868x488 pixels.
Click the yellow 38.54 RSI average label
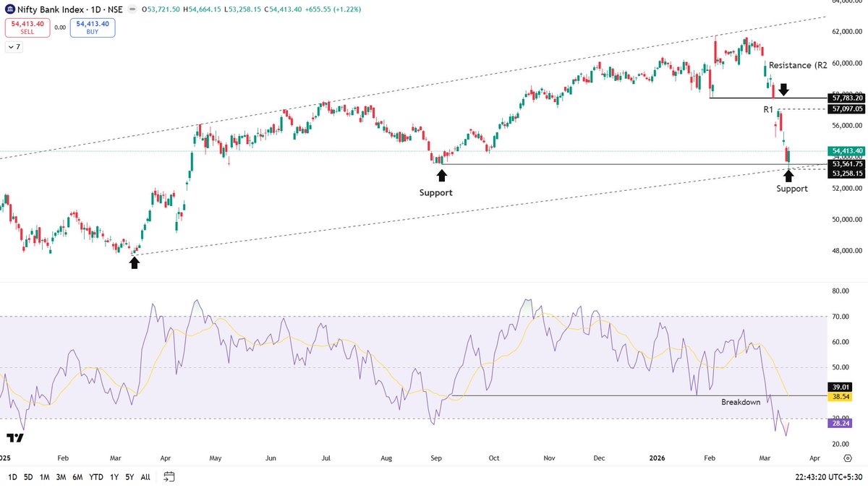841,397
